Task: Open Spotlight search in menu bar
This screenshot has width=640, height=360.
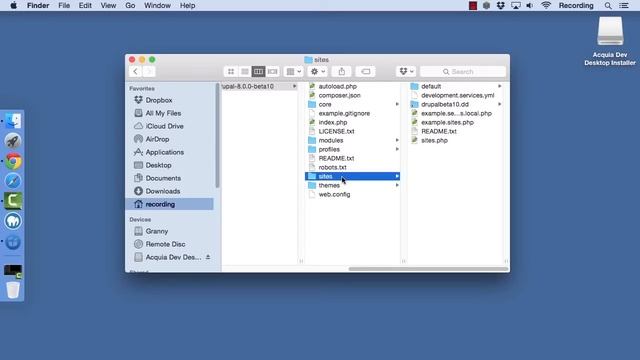Action: coord(608,6)
